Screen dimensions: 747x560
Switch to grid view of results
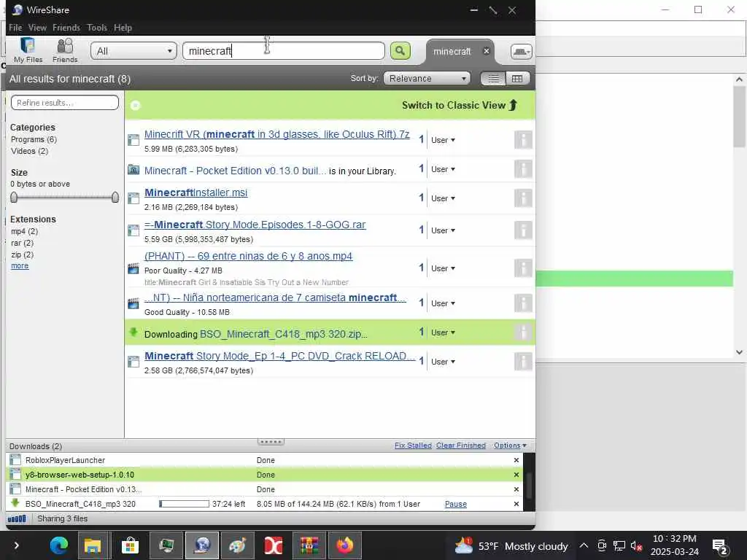point(517,79)
